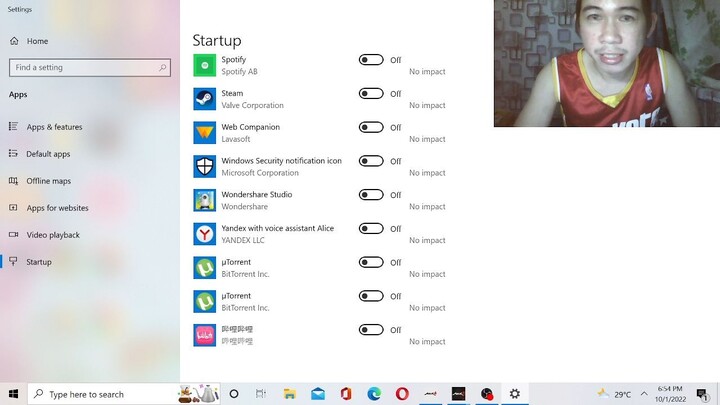Click the Web Companion app icon
The width and height of the screenshot is (720, 405).
point(204,133)
